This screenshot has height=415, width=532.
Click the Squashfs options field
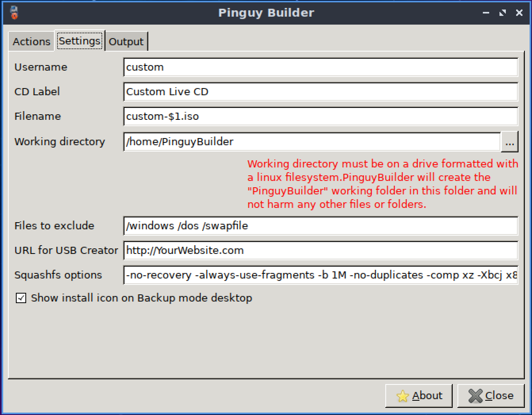point(321,275)
